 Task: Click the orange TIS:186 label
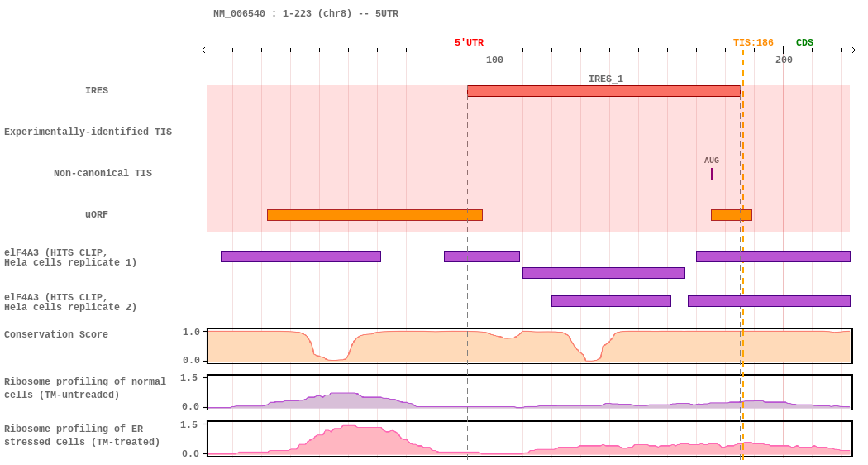pos(753,43)
